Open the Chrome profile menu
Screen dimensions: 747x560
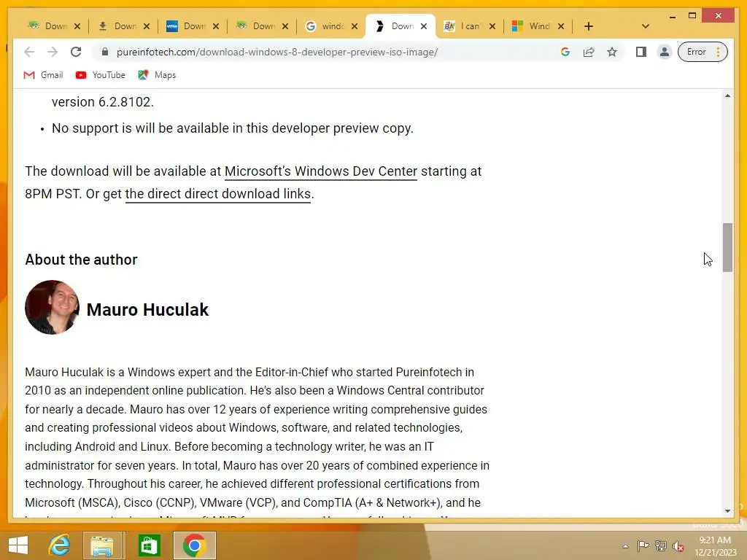click(x=664, y=52)
